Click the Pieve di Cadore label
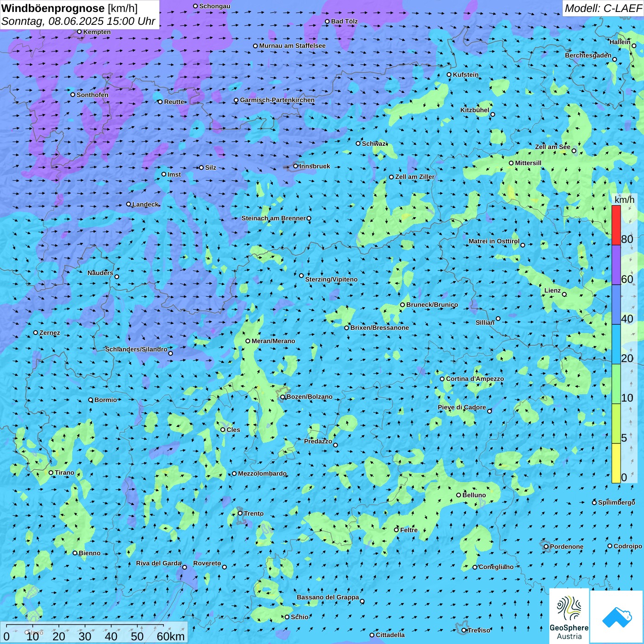This screenshot has height=644, width=644. pyautogui.click(x=462, y=407)
